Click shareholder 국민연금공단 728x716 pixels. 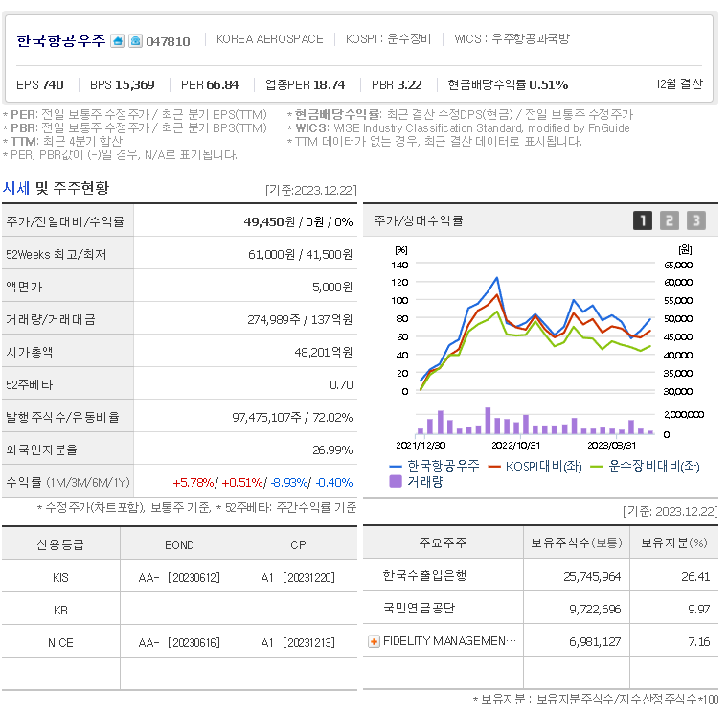pyautogui.click(x=419, y=609)
